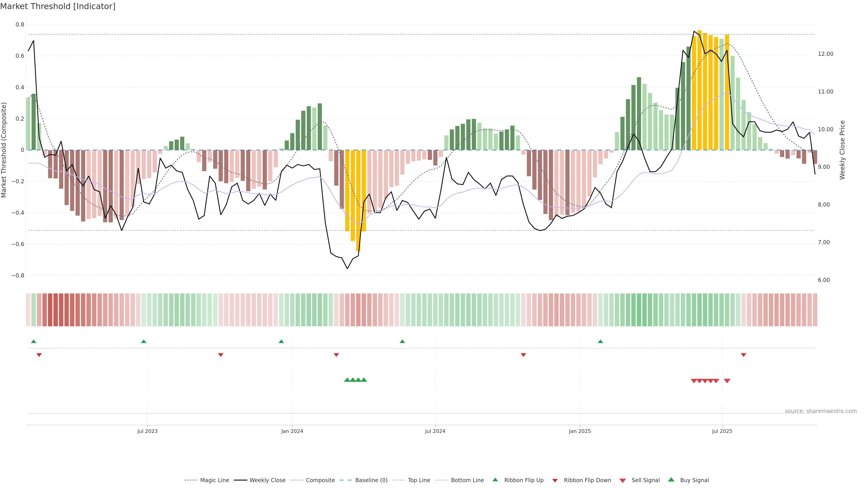
Task: Click the Jan 2025 axis label
Action: (580, 431)
